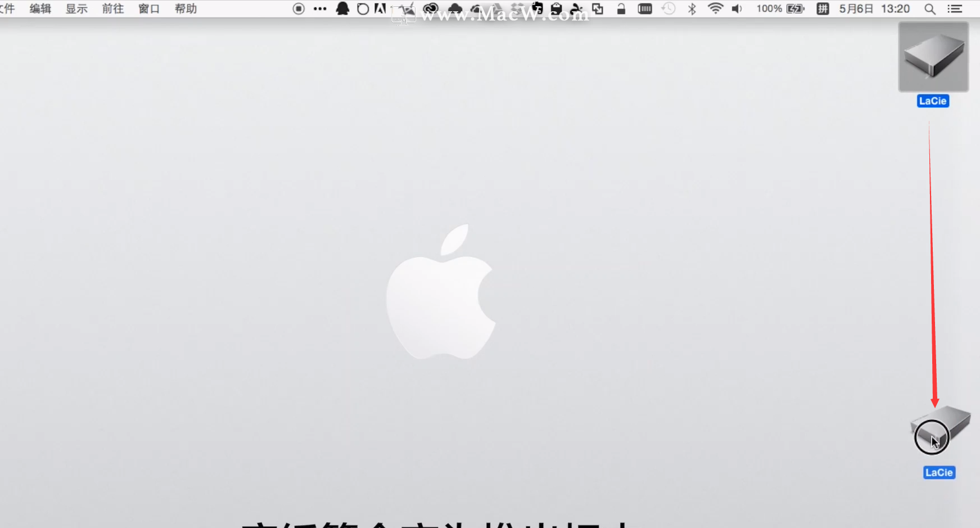The image size is (980, 528).
Task: Open the Bluetooth status menu
Action: click(x=692, y=8)
